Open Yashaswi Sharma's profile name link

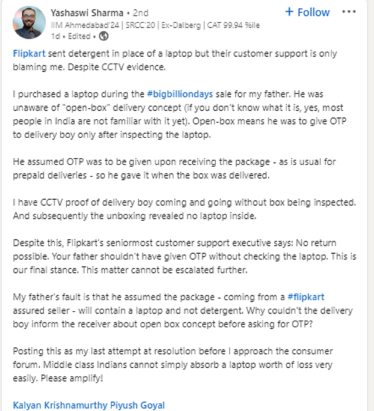pyautogui.click(x=87, y=13)
